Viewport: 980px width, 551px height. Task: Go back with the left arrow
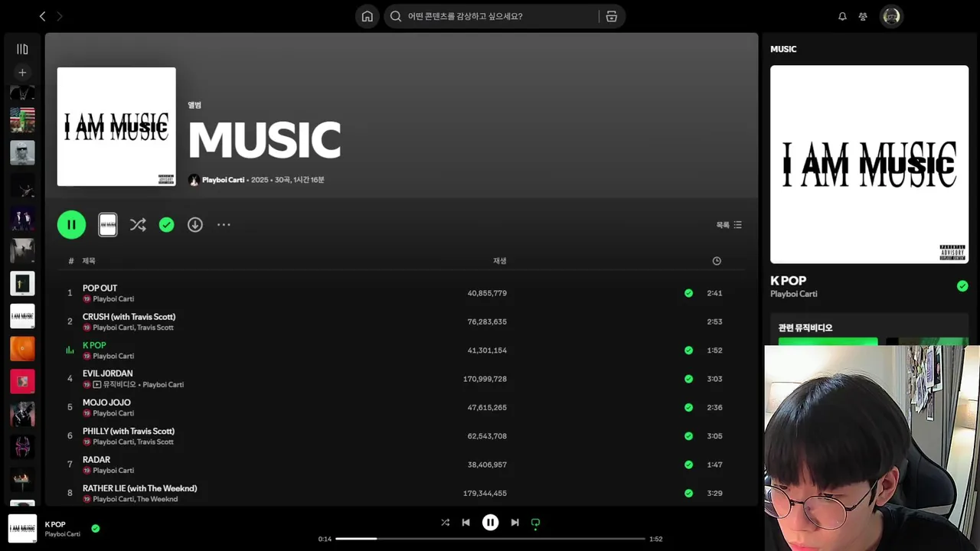(x=42, y=16)
